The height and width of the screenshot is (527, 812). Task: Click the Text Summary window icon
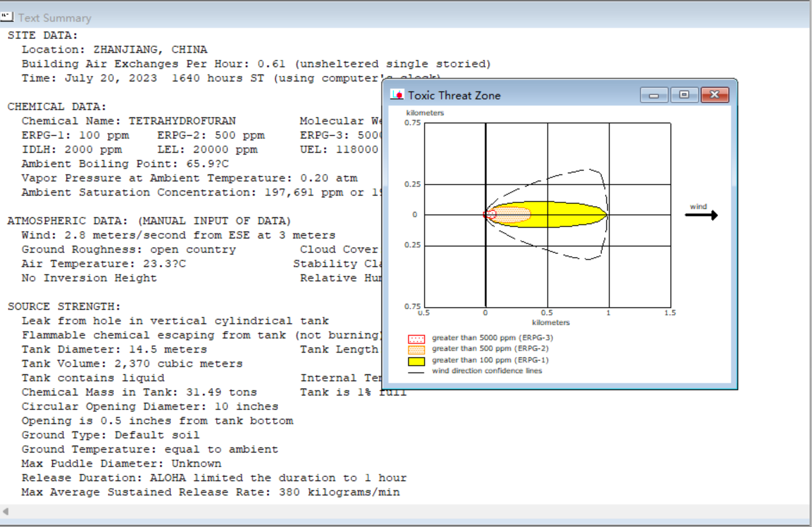7,17
